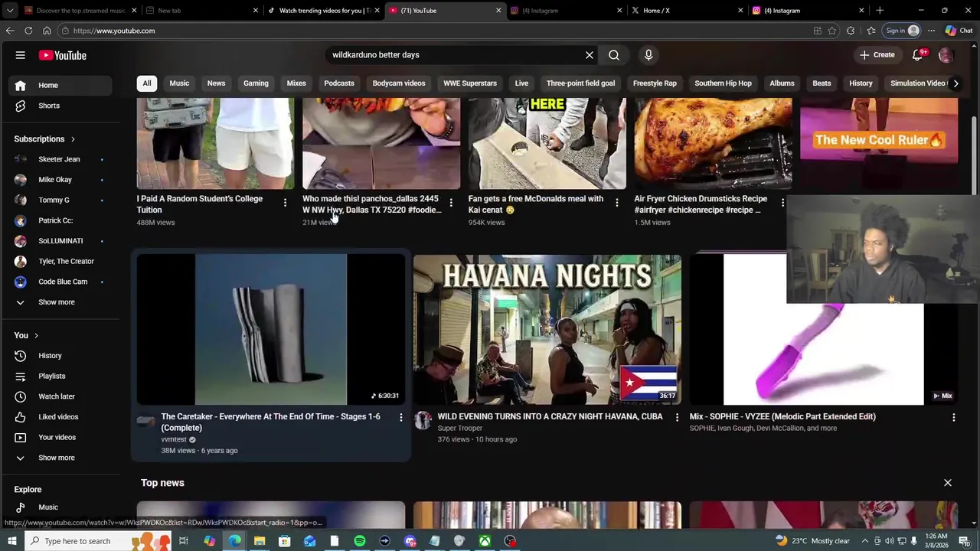Screen dimensions: 980x551
Task: Reload the page in browser
Action: (28, 31)
